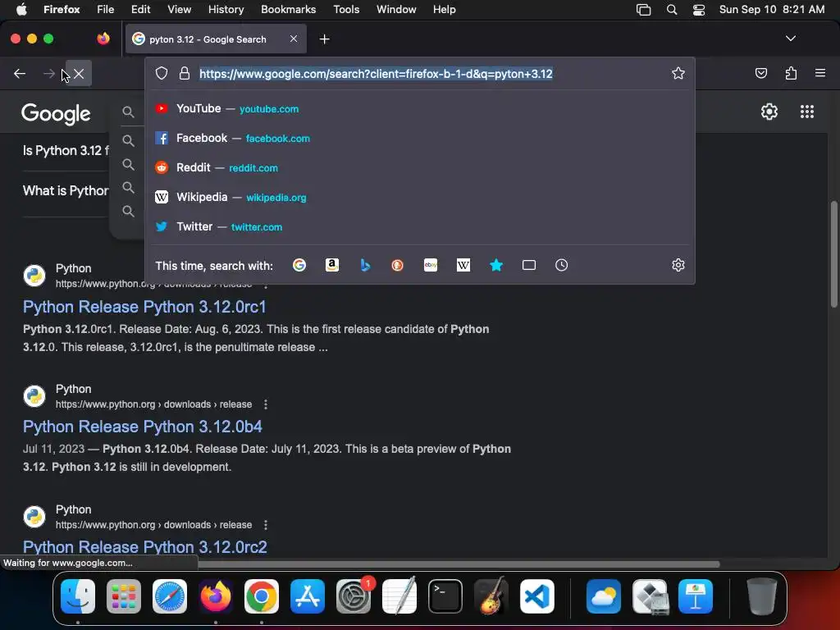Search in open Tabs icon
The width and height of the screenshot is (840, 630).
(x=529, y=265)
